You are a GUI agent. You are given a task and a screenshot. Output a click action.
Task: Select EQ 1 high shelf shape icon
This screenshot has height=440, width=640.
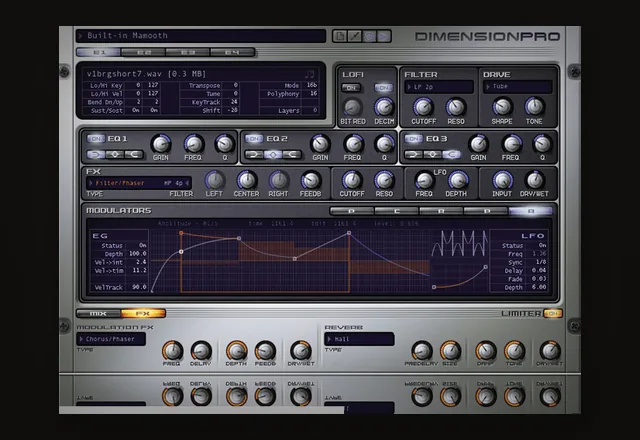click(133, 154)
